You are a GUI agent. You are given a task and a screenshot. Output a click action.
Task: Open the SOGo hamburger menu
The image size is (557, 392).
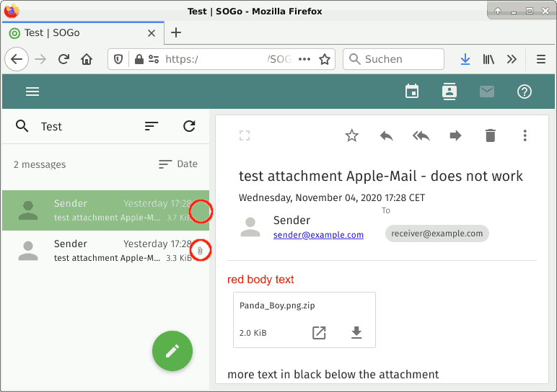pyautogui.click(x=32, y=92)
